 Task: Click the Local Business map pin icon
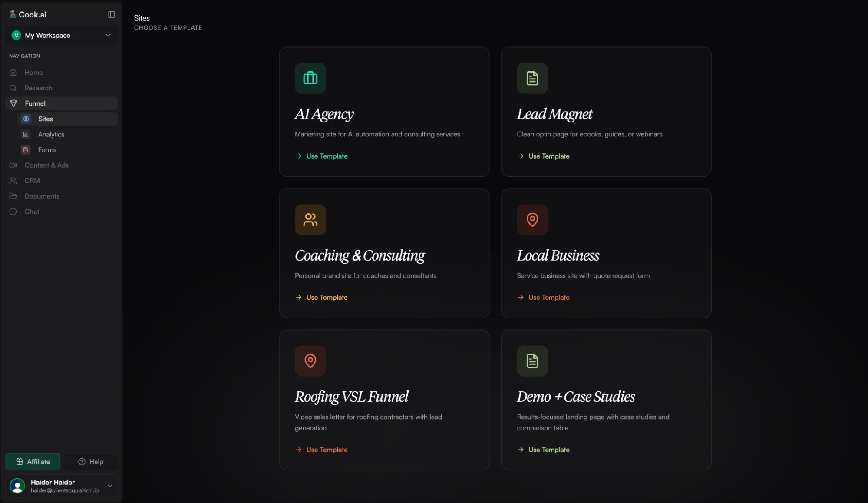coord(532,220)
